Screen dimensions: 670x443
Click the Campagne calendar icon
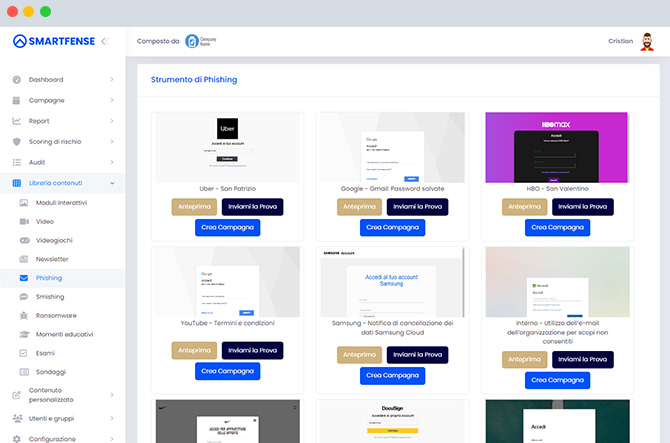(x=17, y=100)
